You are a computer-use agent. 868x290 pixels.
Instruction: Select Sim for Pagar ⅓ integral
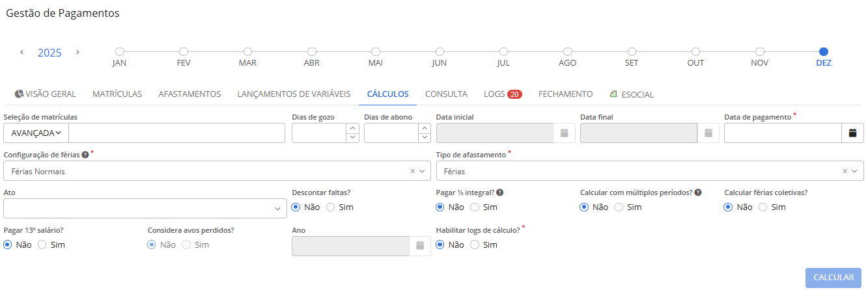[475, 207]
